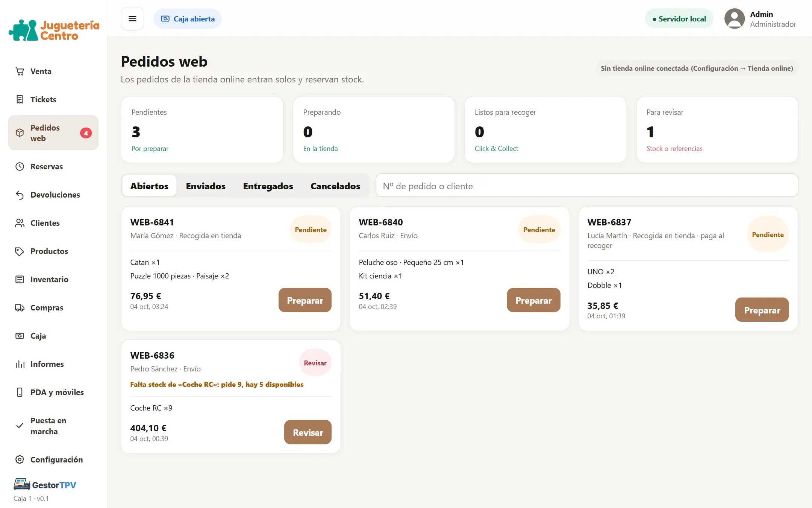
Task: Click order number WEB-6841 title
Action: [152, 222]
